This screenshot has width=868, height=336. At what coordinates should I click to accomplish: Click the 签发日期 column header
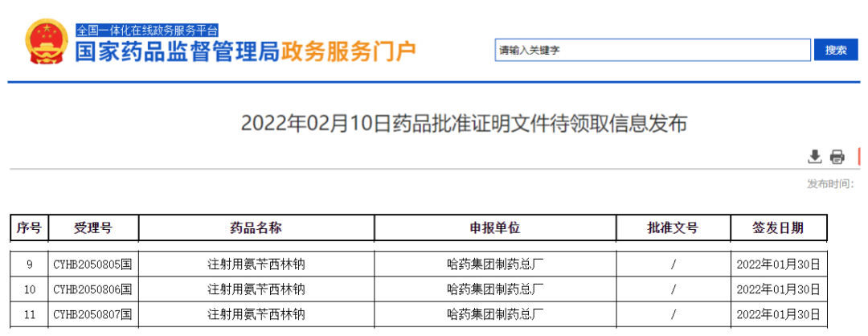[x=778, y=227]
